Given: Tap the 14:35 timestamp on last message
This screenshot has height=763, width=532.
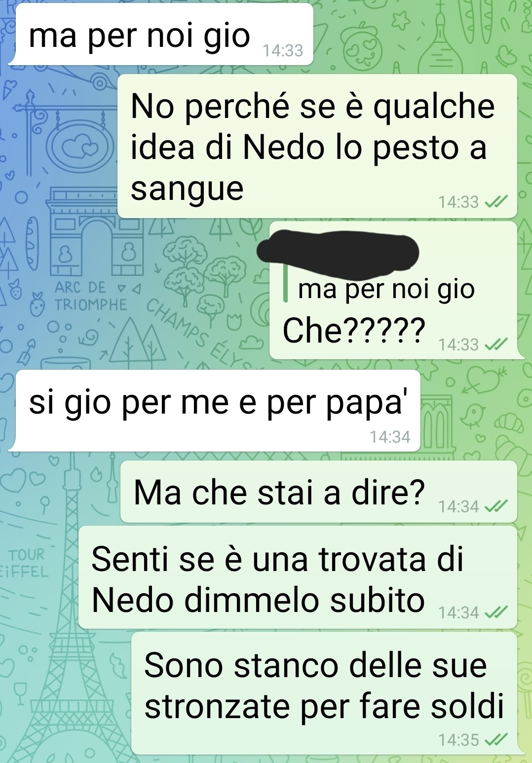Looking at the screenshot, I should [458, 740].
